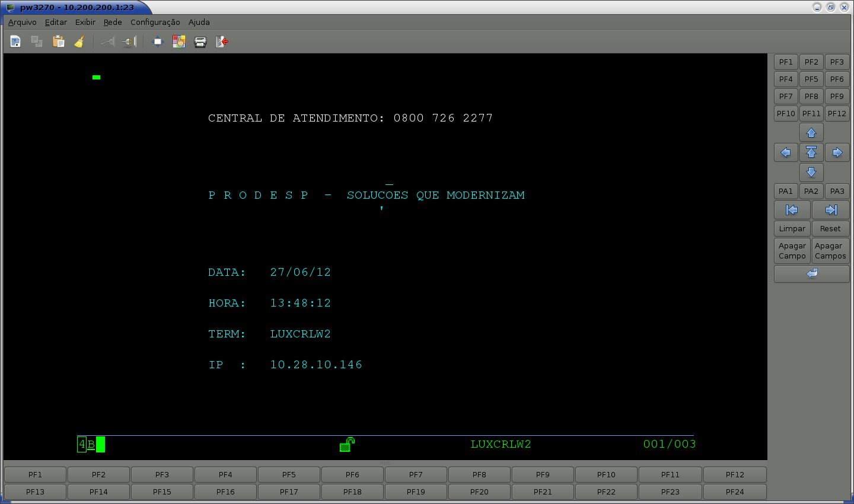Click the PF20 key
Viewport: 854px width, 504px height.
click(479, 492)
